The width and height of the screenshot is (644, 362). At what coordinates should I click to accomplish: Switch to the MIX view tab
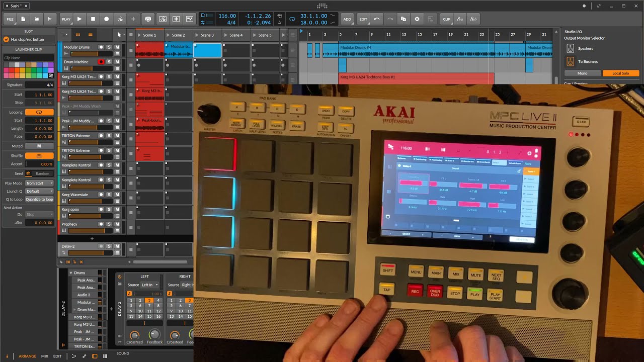pos(45,356)
